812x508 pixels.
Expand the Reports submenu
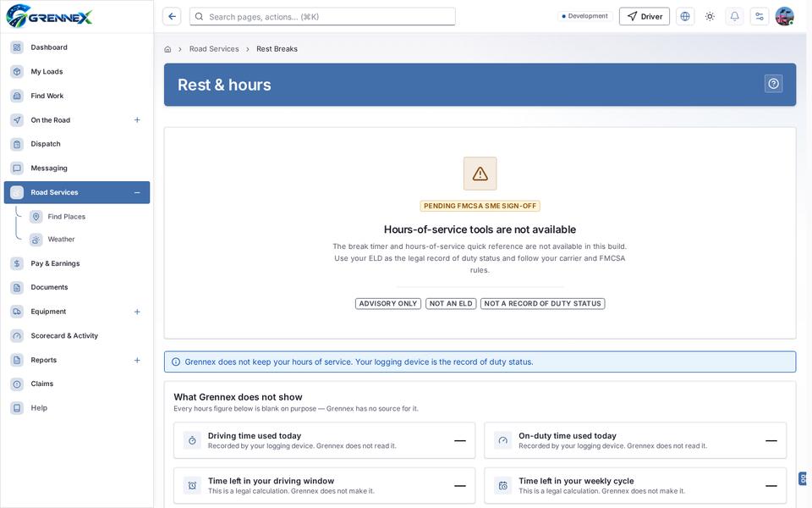click(137, 360)
